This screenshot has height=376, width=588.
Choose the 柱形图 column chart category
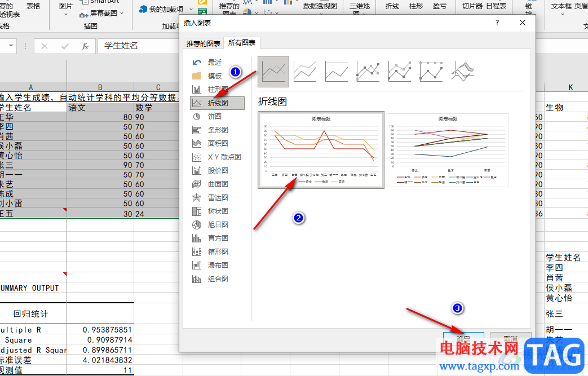(217, 89)
